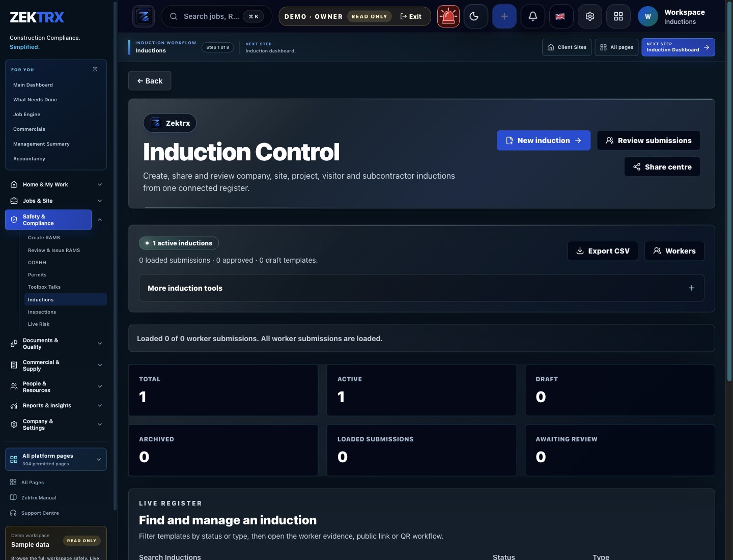Create a New induction
Viewport: 733px width, 560px height.
pos(544,141)
